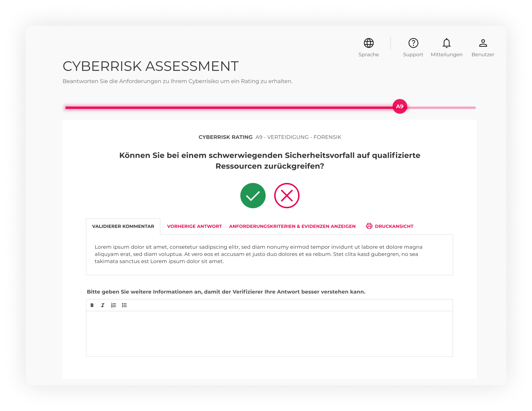Insert a bullet list in the editor
This screenshot has width=532, height=411.
point(124,305)
